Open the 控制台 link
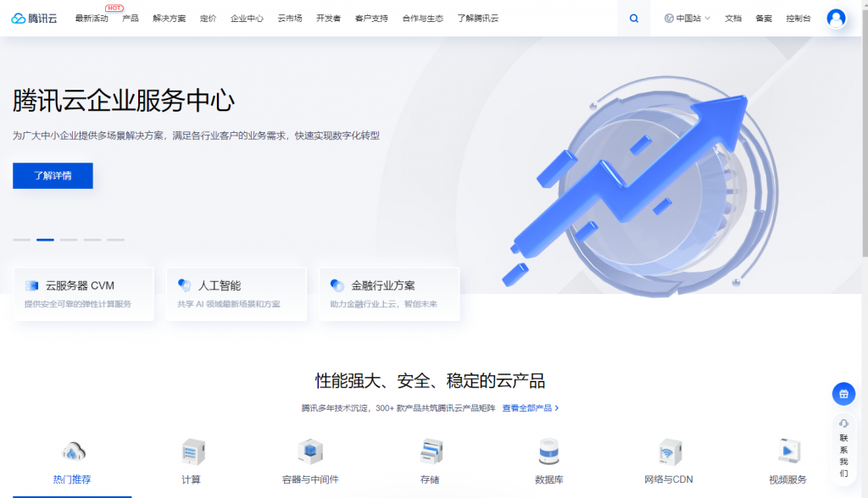This screenshot has width=868, height=498. point(798,19)
